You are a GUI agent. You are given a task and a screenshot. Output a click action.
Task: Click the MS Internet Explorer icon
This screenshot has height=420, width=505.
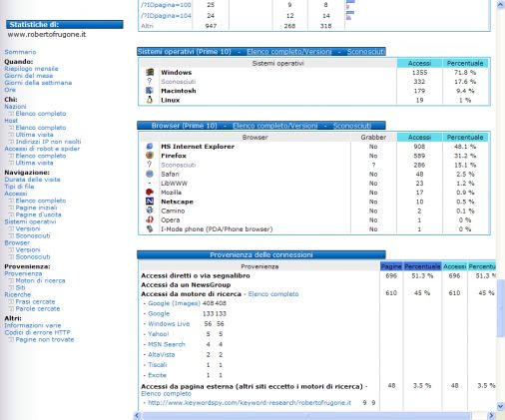point(150,146)
